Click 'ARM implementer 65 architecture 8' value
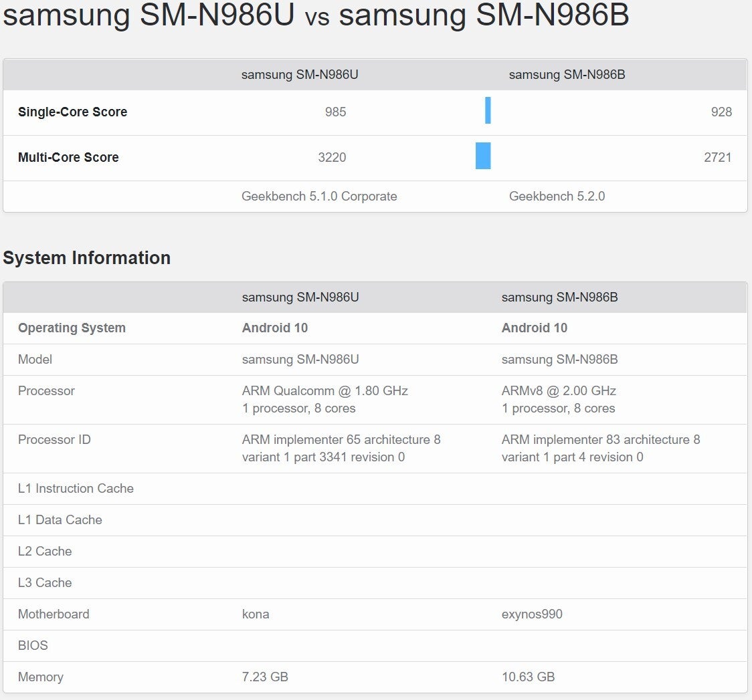The width and height of the screenshot is (752, 700). 341,440
